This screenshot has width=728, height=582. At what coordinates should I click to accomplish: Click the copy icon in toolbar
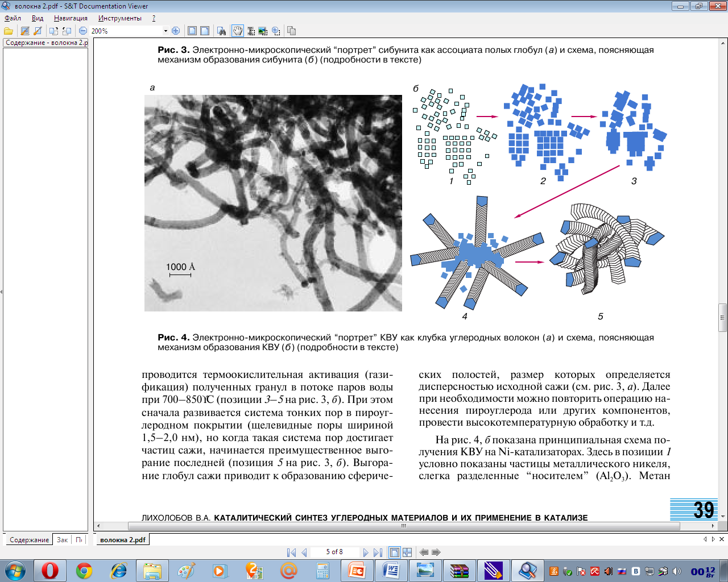click(292, 31)
